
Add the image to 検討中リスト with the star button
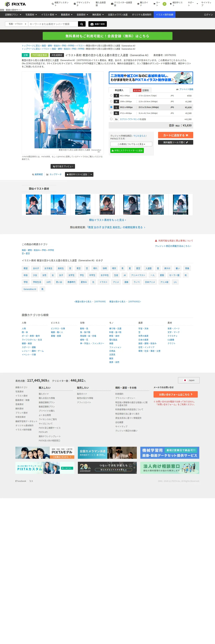pyautogui.click(x=77, y=175)
